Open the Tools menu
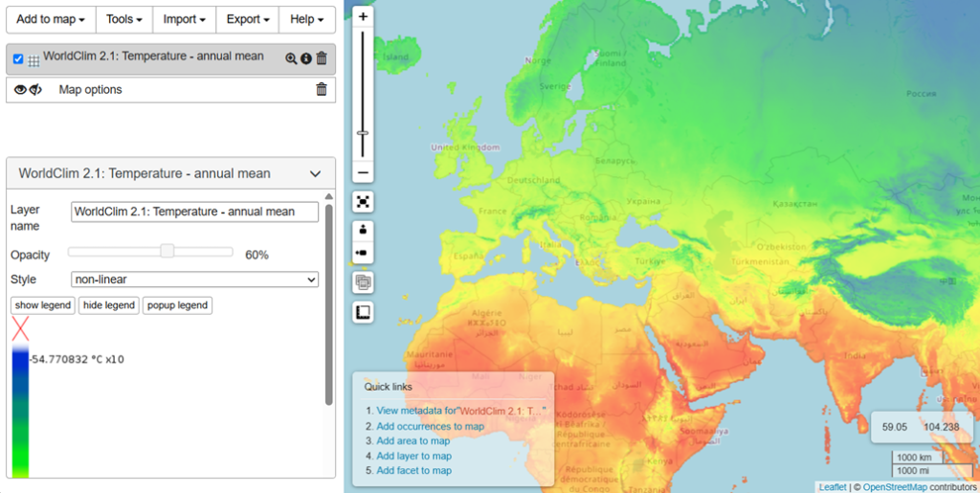 124,19
